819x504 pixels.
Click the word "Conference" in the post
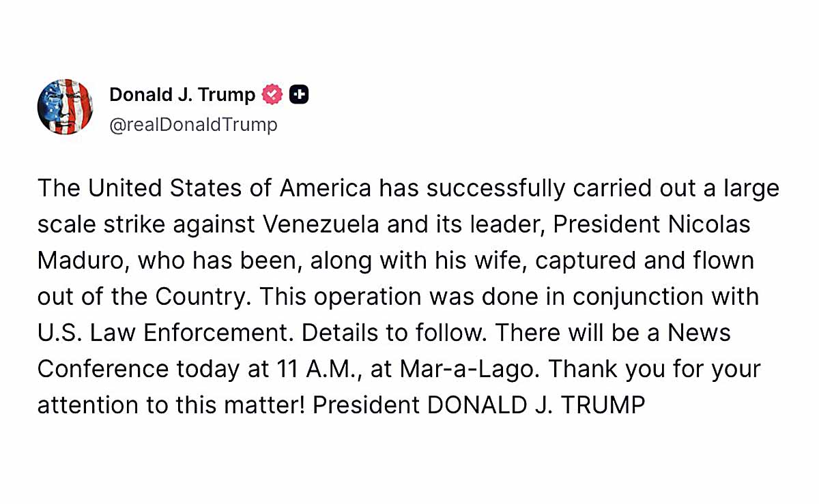pos(102,369)
